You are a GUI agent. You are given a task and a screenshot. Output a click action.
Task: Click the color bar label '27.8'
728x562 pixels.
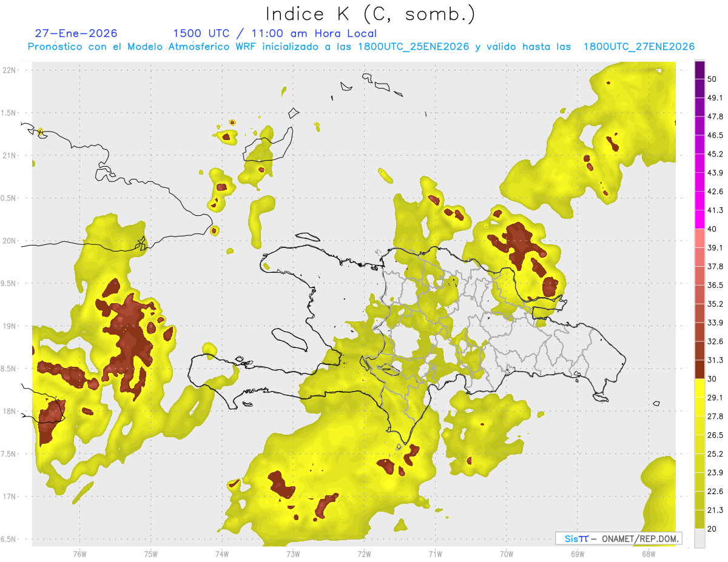[x=715, y=416]
